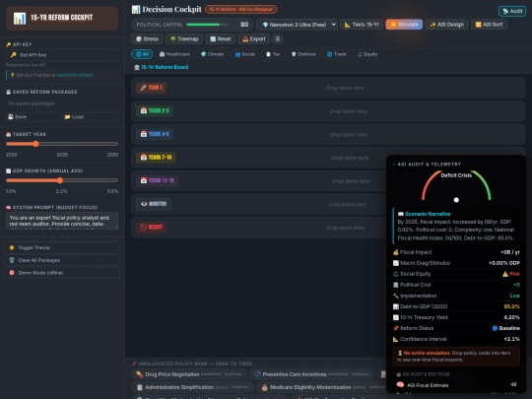Click the Reset button
The width and height of the screenshot is (532, 399).
[x=221, y=39]
